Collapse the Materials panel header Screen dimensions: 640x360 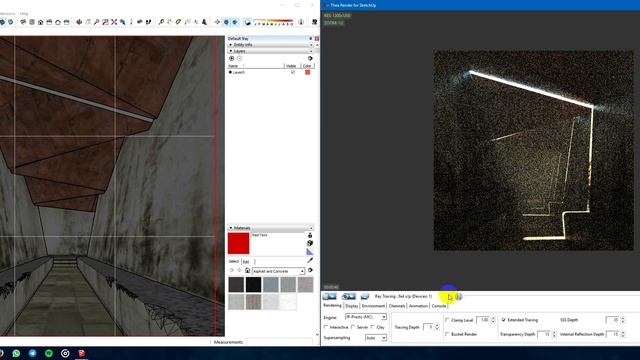point(271,228)
